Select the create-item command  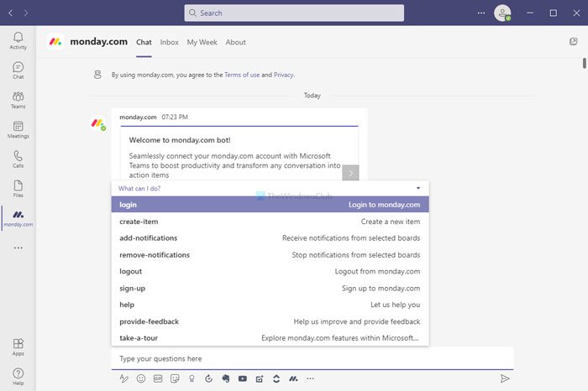(x=270, y=222)
